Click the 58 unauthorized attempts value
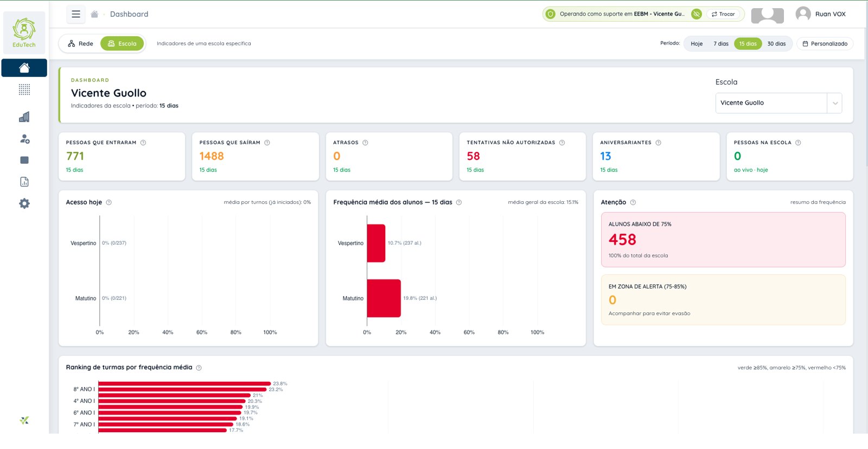868x449 pixels. (473, 156)
